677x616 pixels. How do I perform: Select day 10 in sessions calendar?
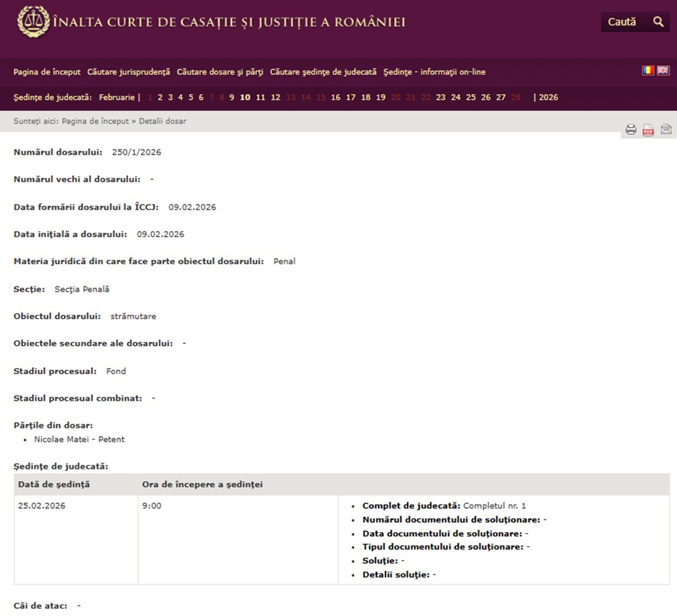(x=245, y=98)
